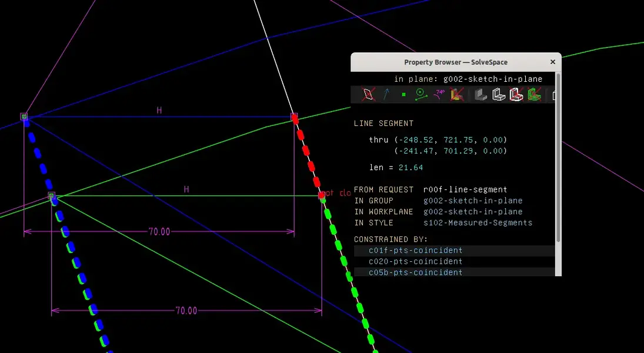
Task: Select the red dashed line segment
Action: point(308,156)
